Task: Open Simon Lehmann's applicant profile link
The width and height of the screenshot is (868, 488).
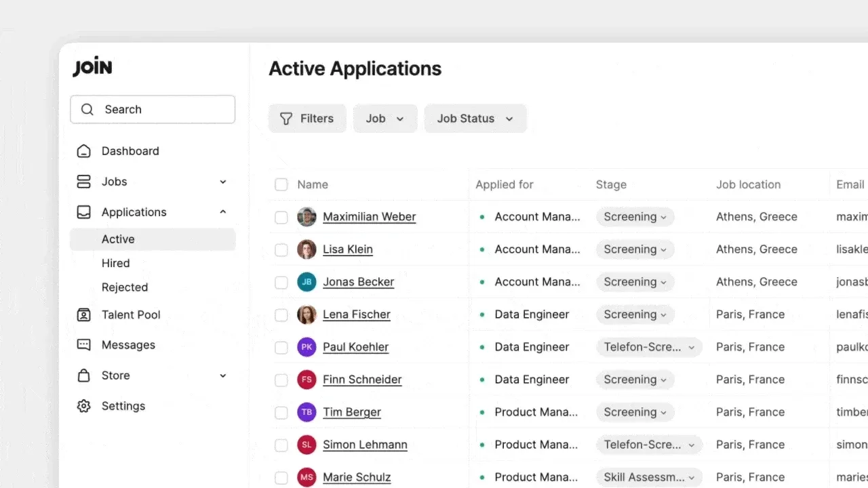Action: [365, 445]
